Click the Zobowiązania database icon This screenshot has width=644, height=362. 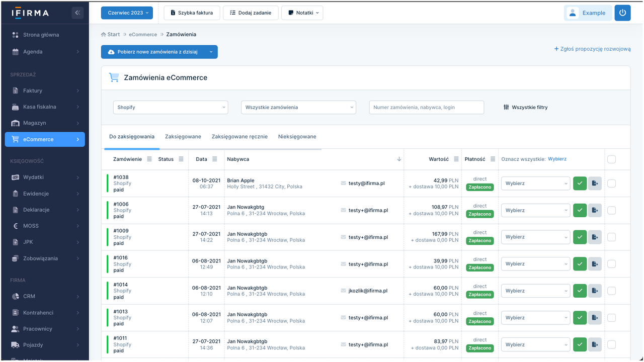pos(15,258)
